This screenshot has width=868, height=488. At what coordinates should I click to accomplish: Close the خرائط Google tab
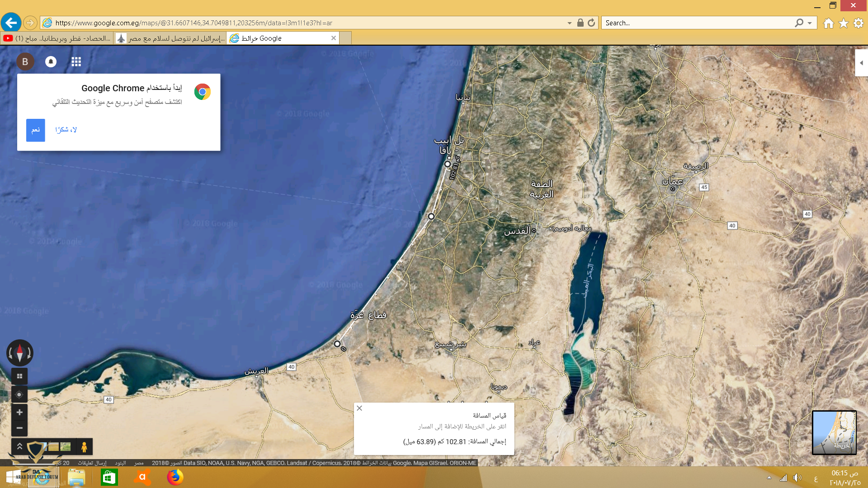[334, 38]
